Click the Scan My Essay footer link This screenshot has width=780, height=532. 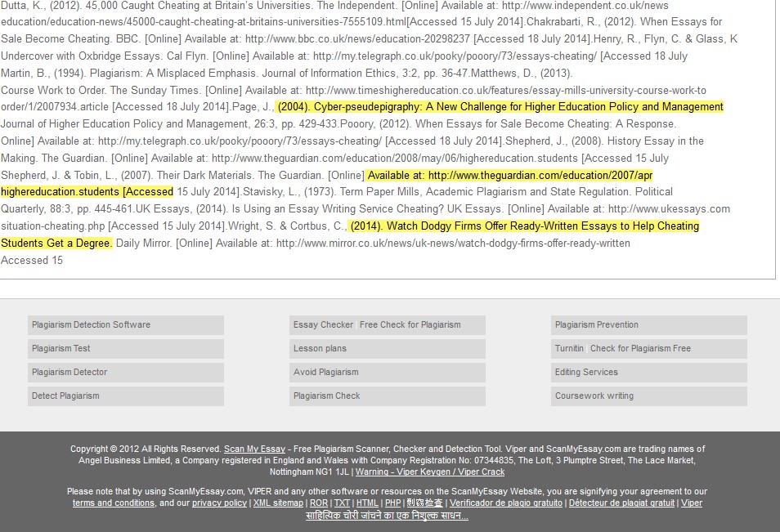click(x=254, y=449)
